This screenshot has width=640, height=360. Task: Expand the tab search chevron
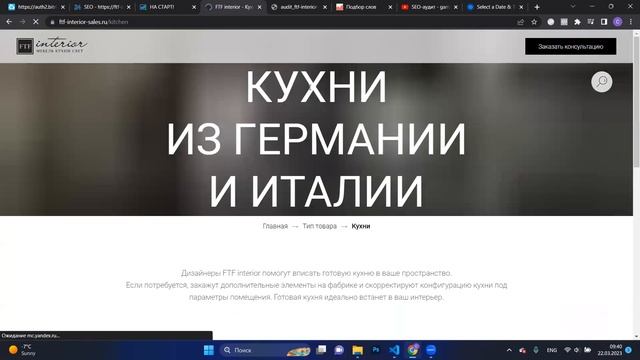(572, 7)
